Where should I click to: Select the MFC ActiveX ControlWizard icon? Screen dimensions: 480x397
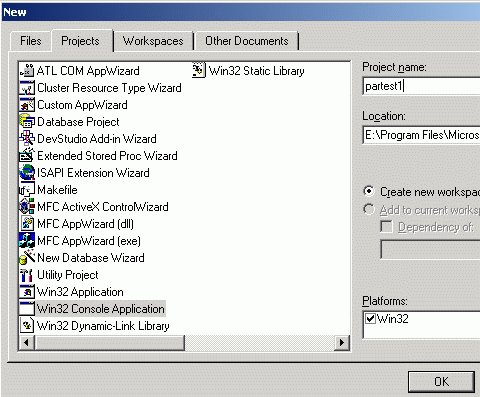tap(27, 207)
